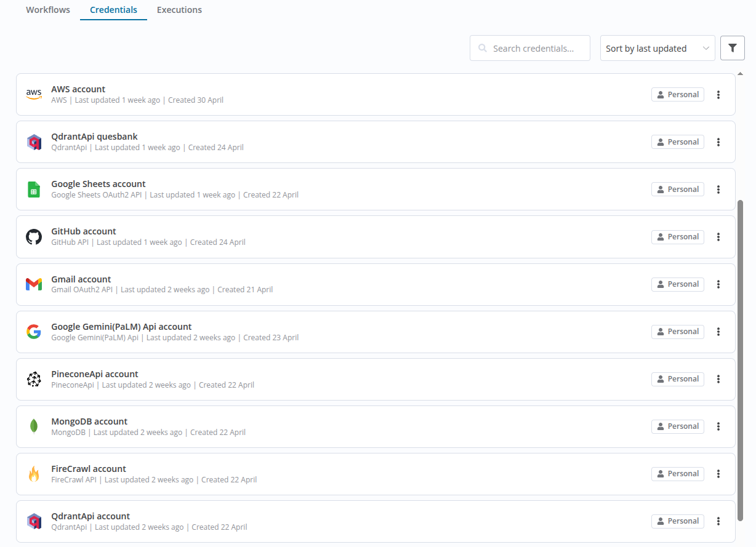Click the search magnifier icon
This screenshot has height=547, width=756.
(x=483, y=48)
